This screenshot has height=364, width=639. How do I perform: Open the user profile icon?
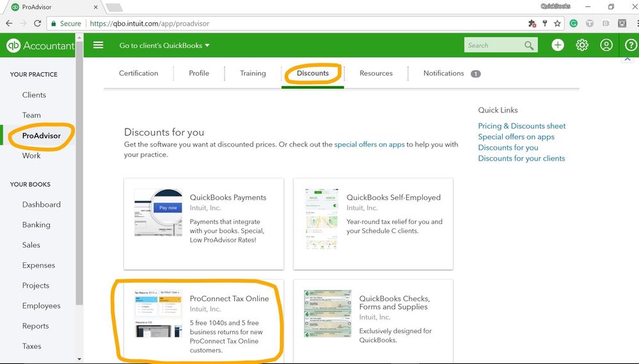coord(606,45)
